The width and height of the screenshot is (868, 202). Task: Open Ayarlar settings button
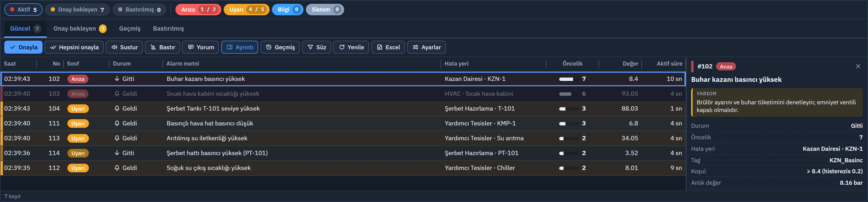coord(426,47)
